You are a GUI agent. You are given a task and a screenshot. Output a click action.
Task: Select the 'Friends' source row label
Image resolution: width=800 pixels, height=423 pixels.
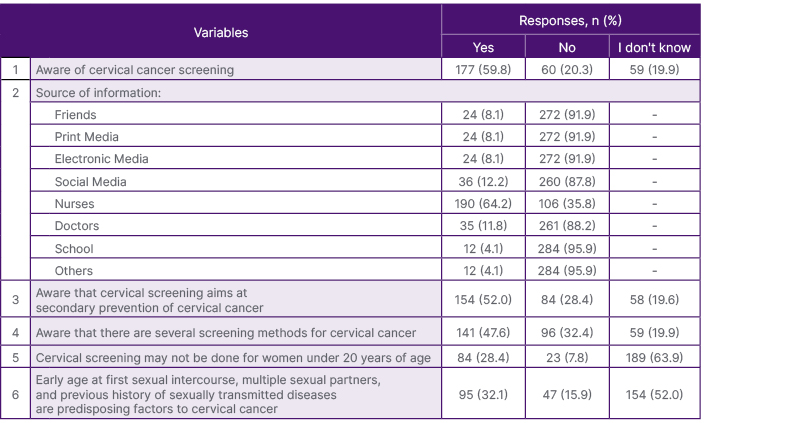pyautogui.click(x=76, y=115)
